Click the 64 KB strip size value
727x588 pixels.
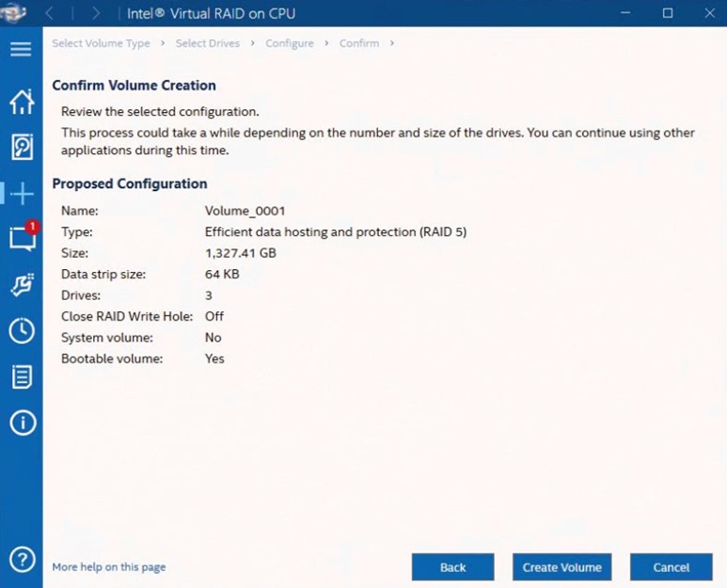222,274
